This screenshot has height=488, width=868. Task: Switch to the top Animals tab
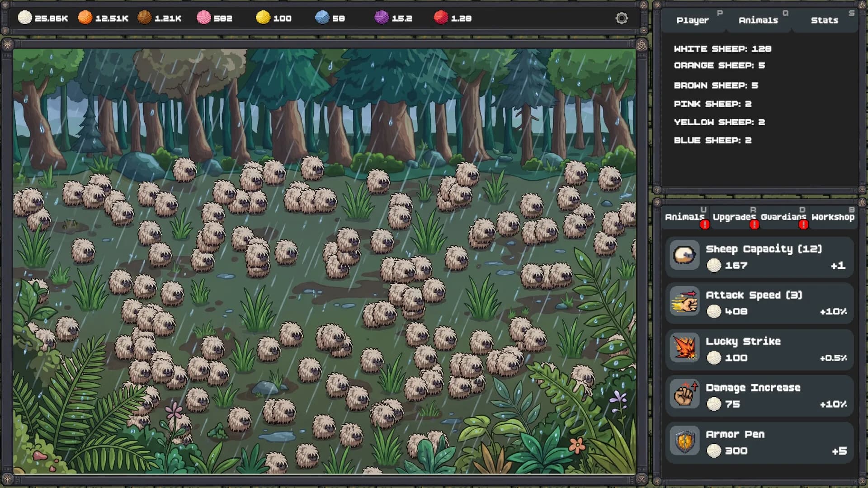758,20
